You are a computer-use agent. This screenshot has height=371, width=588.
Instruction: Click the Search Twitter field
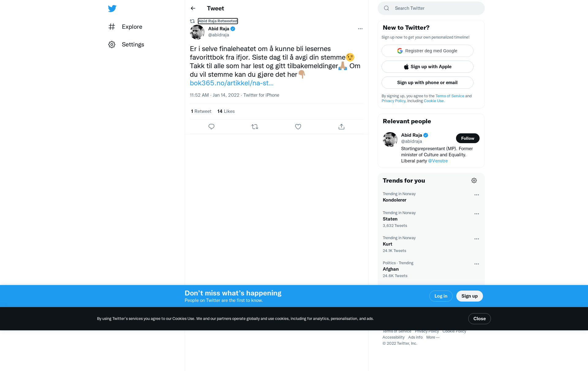pyautogui.click(x=431, y=8)
